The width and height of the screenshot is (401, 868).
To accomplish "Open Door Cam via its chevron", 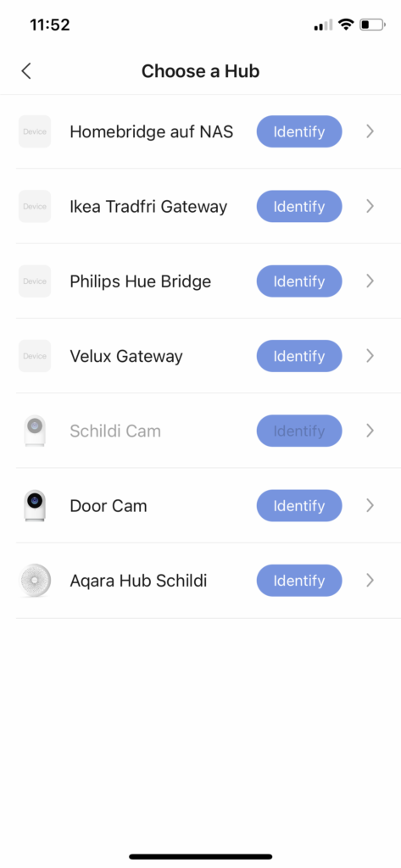I will click(x=370, y=505).
